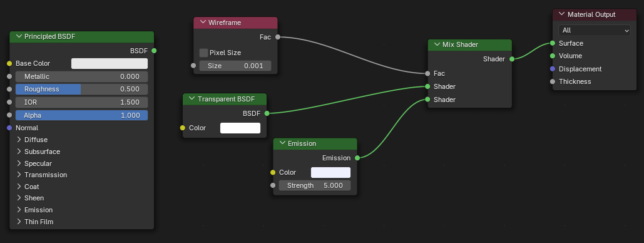Click the Mix Shader Fac input socket
Screen dimensions: 644x243
(x=427, y=74)
